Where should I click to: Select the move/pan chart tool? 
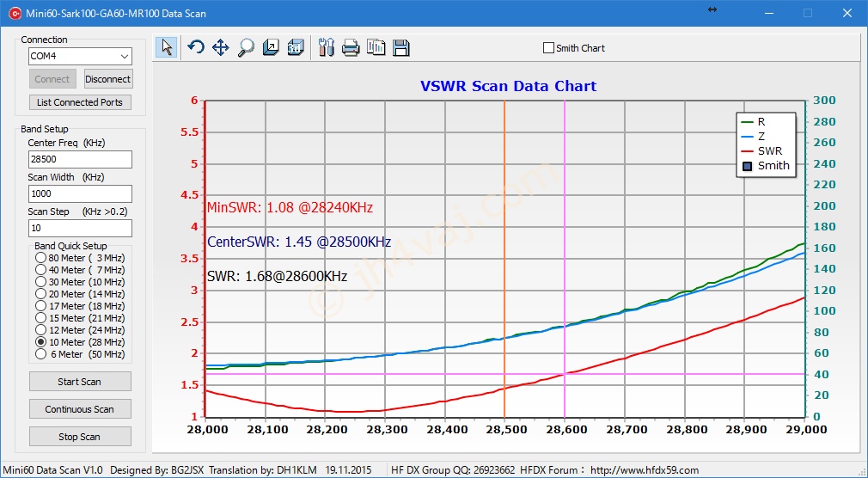coord(221,47)
